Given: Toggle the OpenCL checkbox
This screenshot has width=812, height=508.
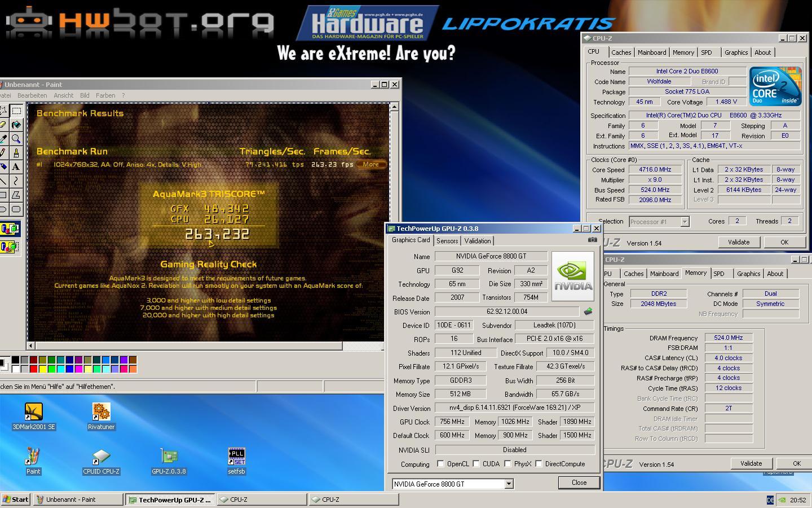Looking at the screenshot, I should pos(440,464).
